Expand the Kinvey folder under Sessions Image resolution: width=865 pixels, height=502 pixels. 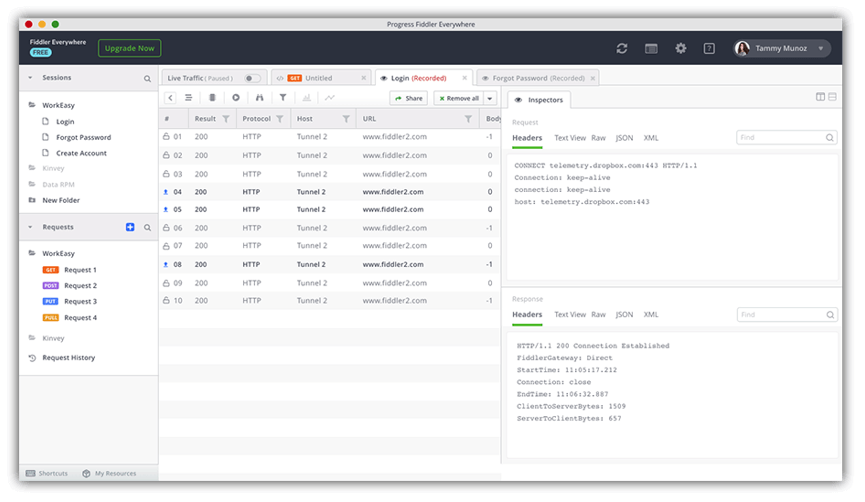click(x=32, y=168)
